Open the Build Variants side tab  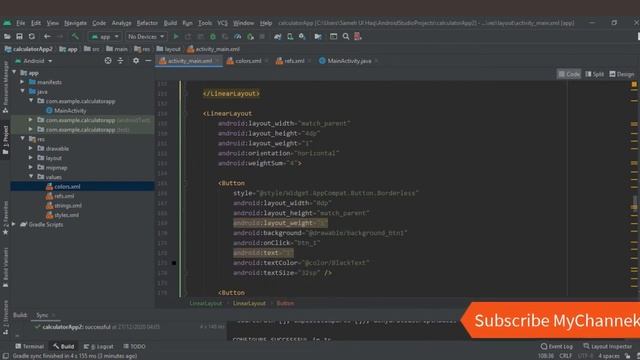point(5,267)
